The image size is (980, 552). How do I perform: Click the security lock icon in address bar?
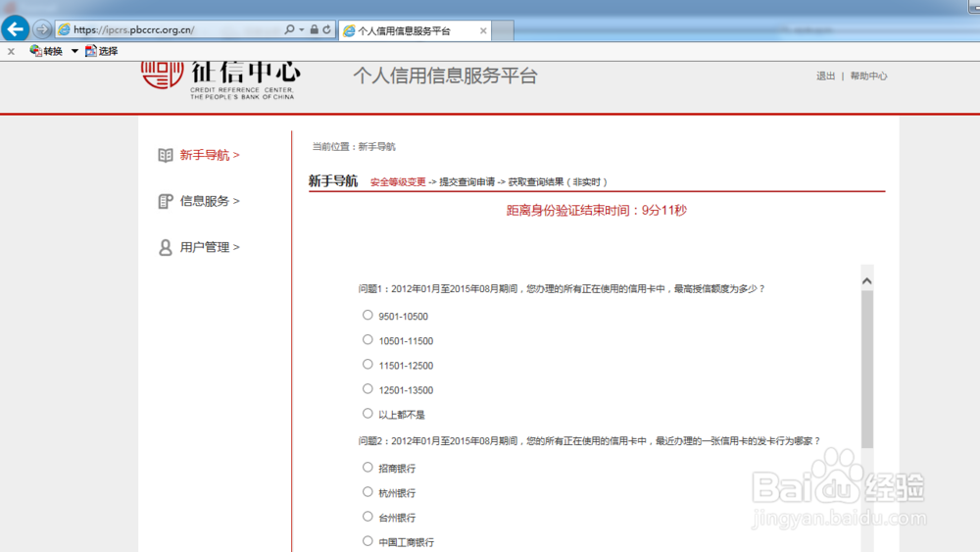[315, 29]
